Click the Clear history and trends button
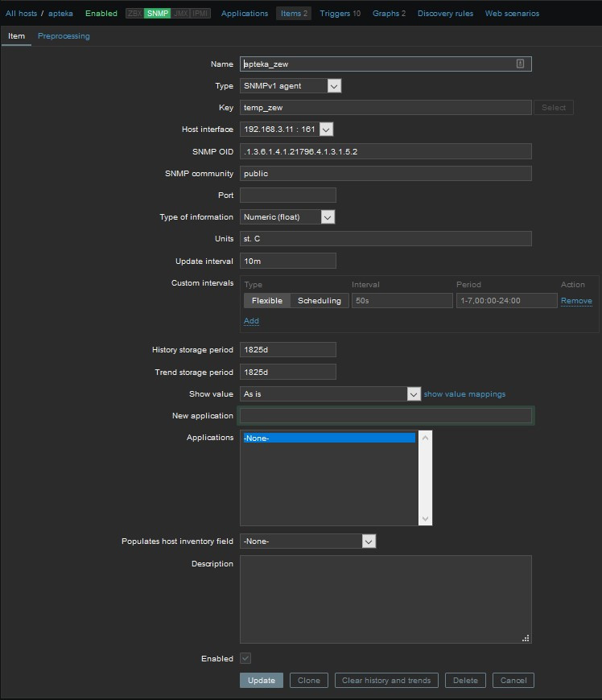Viewport: 602px width, 700px height. pos(386,681)
